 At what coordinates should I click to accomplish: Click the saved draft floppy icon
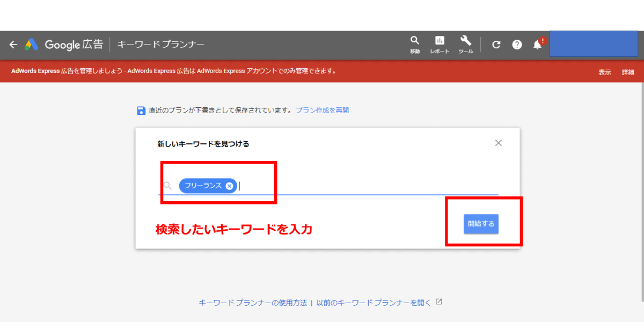pos(141,111)
